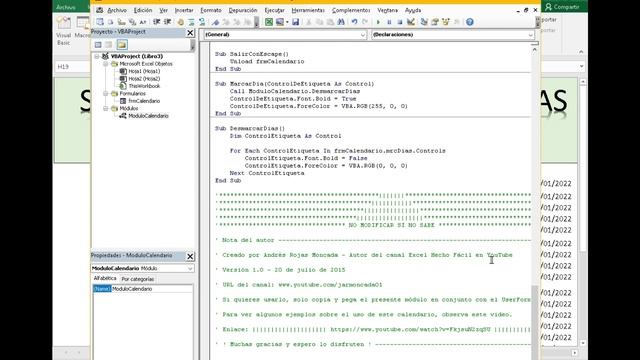
Task: Open the Edición menu
Action: [x=143, y=10]
